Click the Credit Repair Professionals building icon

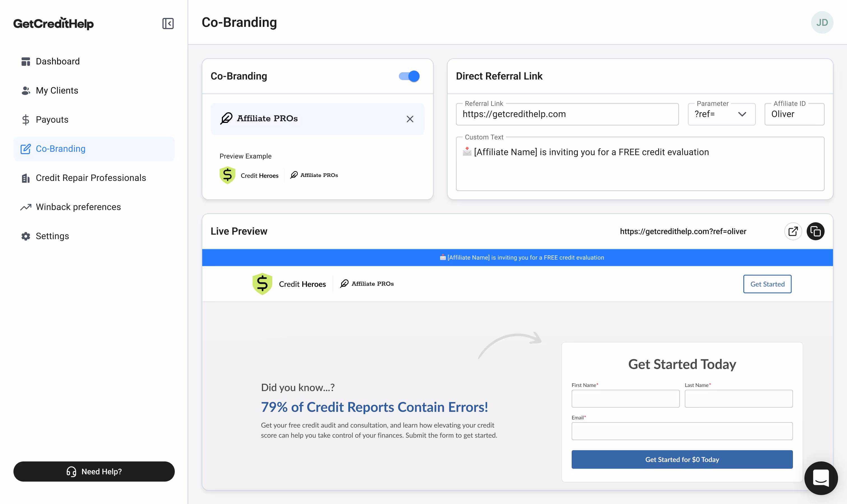pyautogui.click(x=26, y=178)
